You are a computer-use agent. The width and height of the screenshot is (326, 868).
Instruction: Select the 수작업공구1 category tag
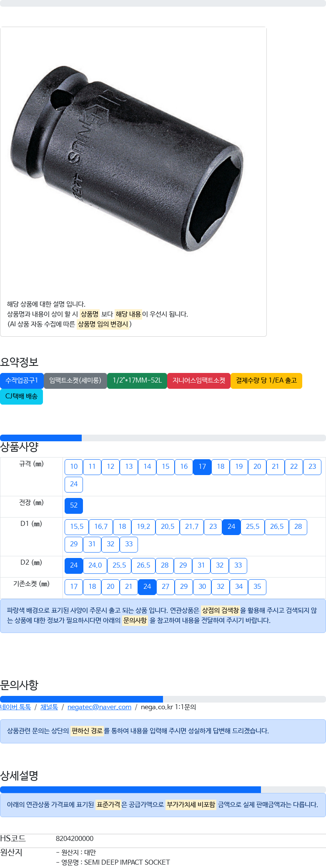22,380
